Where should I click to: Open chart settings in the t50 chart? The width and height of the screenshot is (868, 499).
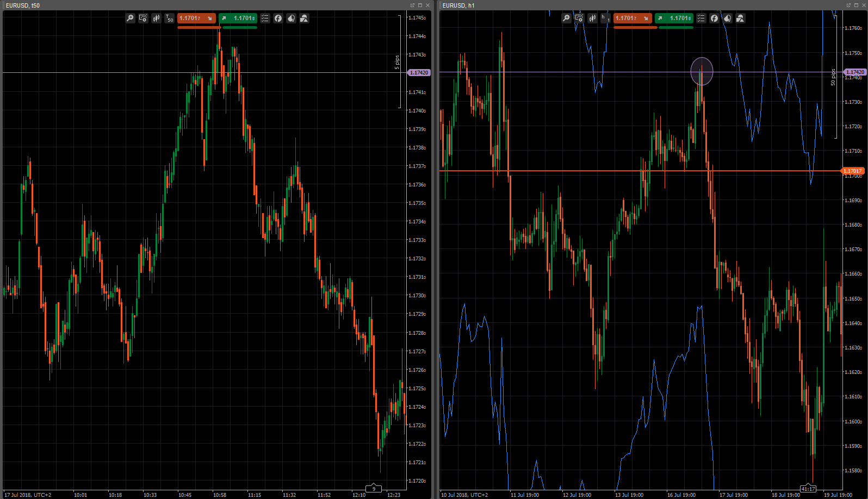pyautogui.click(x=143, y=18)
